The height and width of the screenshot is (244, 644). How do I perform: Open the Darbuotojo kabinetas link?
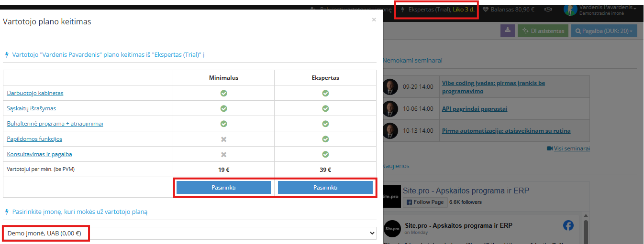(x=35, y=93)
